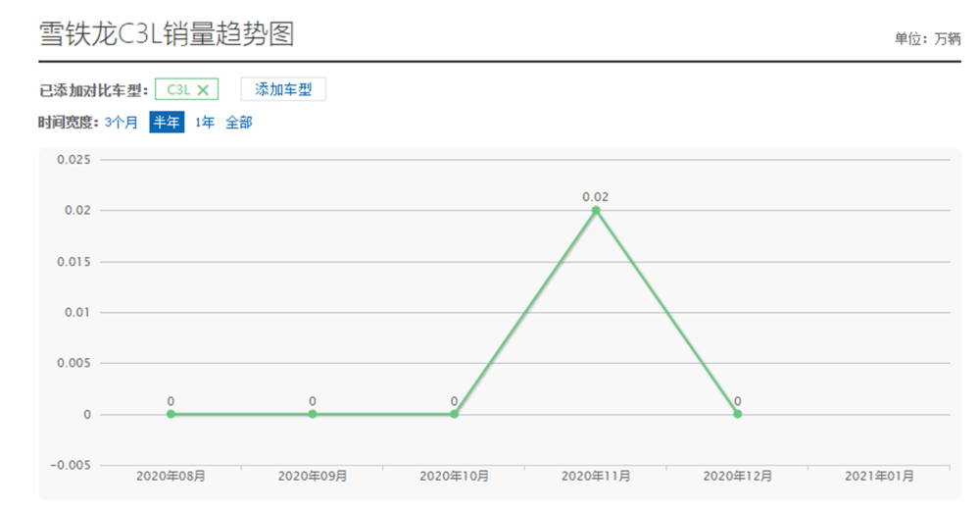Show 全部 time range data
The image size is (980, 511).
[x=239, y=122]
